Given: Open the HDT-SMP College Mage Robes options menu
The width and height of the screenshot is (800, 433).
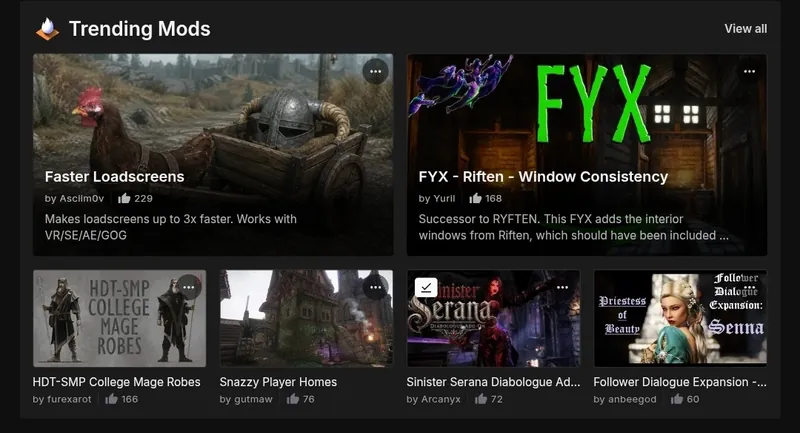Looking at the screenshot, I should pyautogui.click(x=189, y=288).
